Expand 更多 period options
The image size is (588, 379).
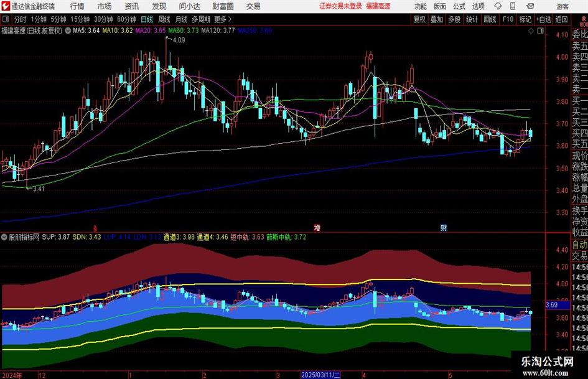[223, 19]
